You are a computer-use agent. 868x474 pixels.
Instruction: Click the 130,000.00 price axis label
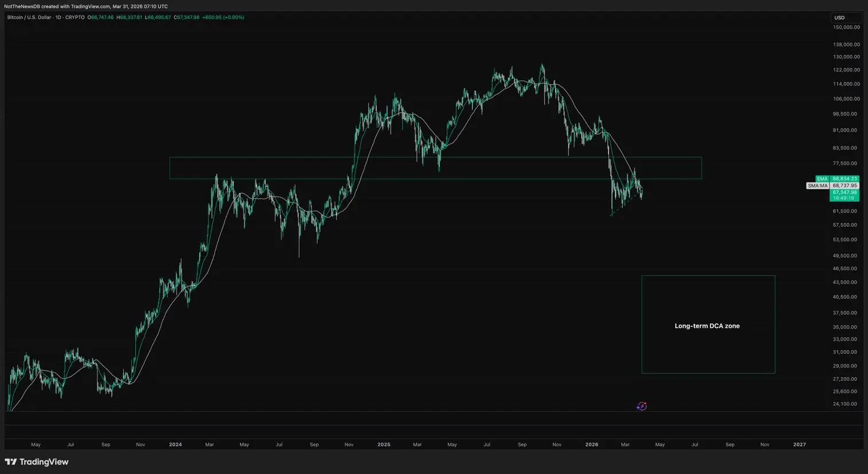(846, 57)
